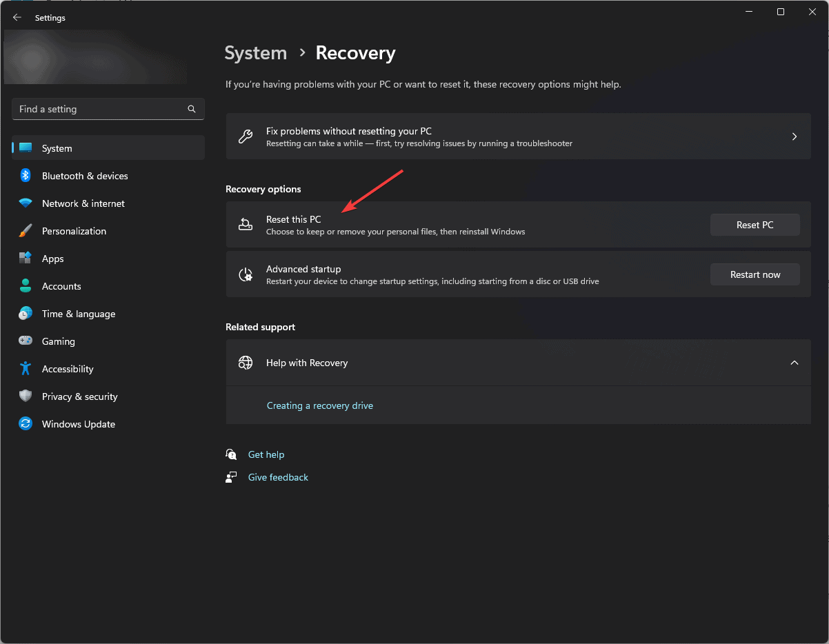Switch to Time & language settings
The width and height of the screenshot is (829, 644).
(78, 313)
